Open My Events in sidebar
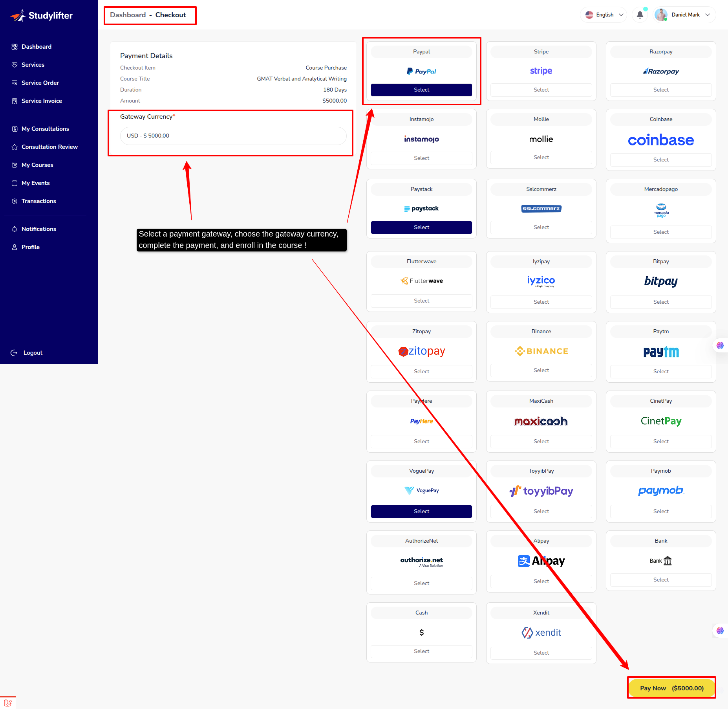The image size is (728, 710). 35,183
